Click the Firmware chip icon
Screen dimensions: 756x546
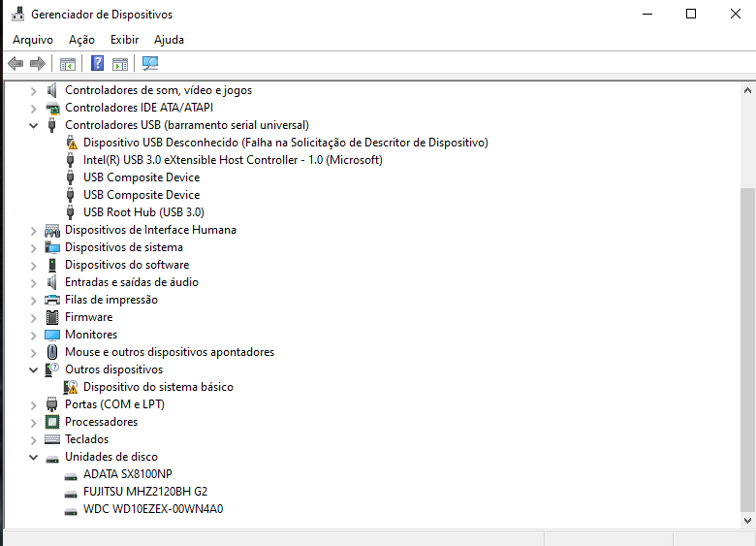(x=52, y=317)
